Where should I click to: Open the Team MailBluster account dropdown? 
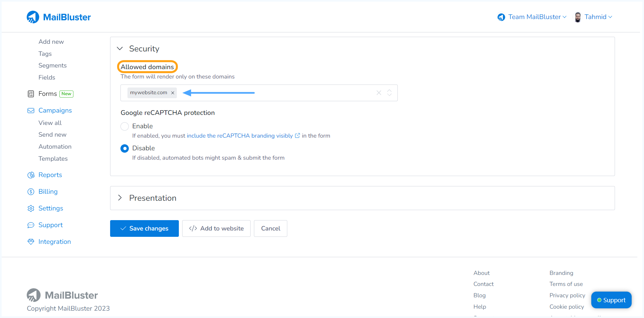[534, 17]
